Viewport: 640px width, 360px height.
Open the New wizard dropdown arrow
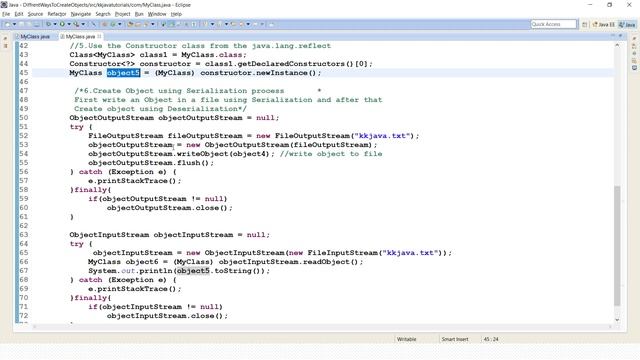pos(15,24)
